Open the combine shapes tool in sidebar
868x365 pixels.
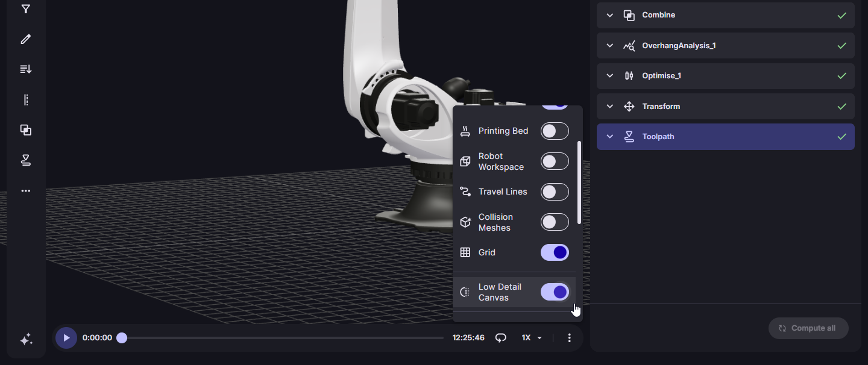click(x=25, y=130)
